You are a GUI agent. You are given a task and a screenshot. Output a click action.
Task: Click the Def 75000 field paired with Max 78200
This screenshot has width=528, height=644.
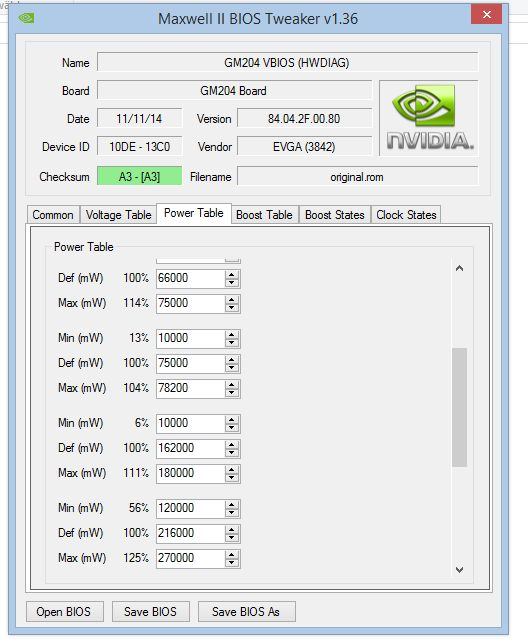pyautogui.click(x=191, y=363)
